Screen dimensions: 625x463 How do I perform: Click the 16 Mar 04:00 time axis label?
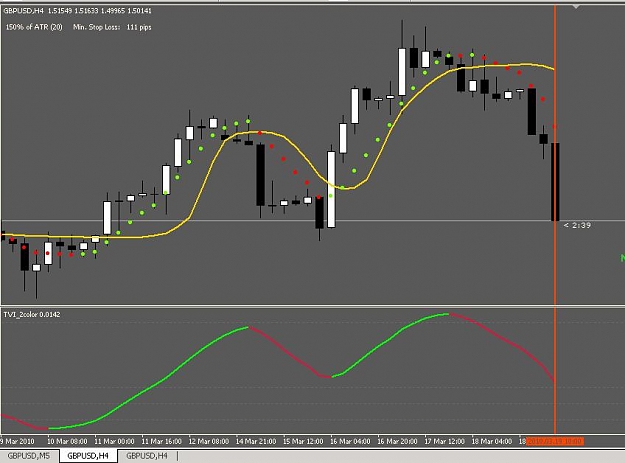tap(350, 441)
